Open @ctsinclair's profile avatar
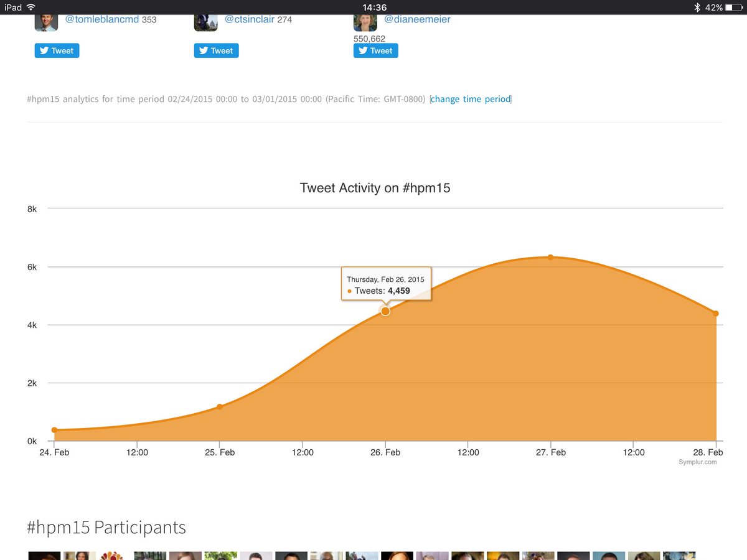The image size is (747, 560). [x=205, y=22]
